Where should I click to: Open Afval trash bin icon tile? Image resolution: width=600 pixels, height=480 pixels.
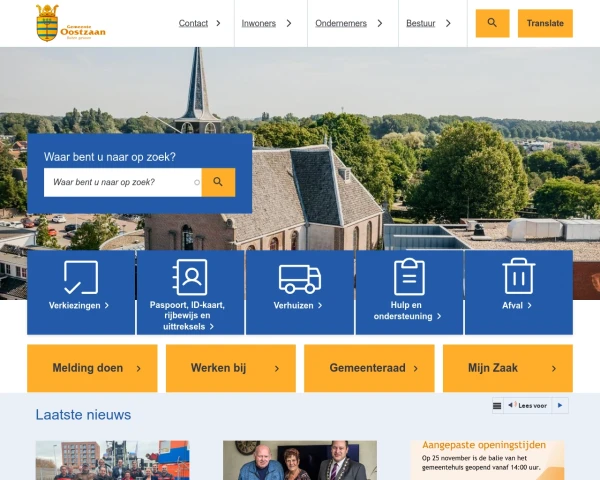pyautogui.click(x=518, y=276)
